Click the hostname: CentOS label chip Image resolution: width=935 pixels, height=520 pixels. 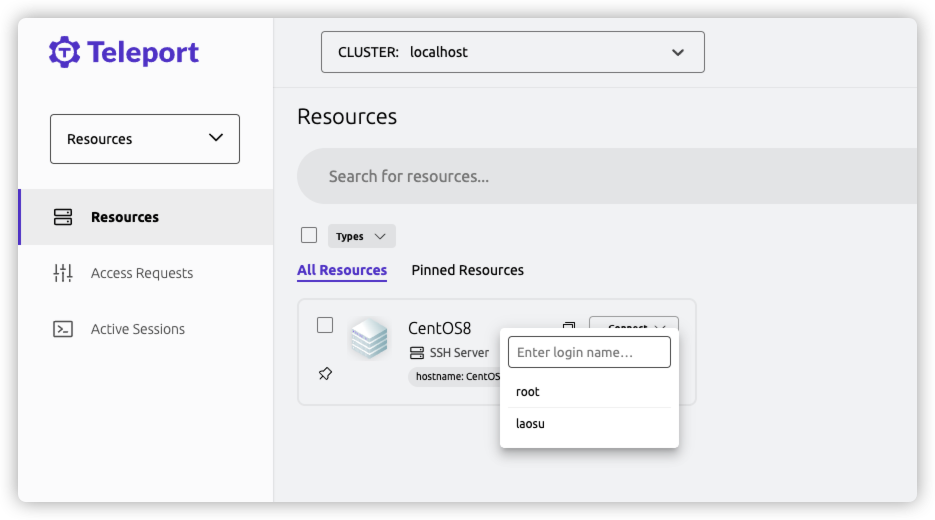tap(455, 377)
